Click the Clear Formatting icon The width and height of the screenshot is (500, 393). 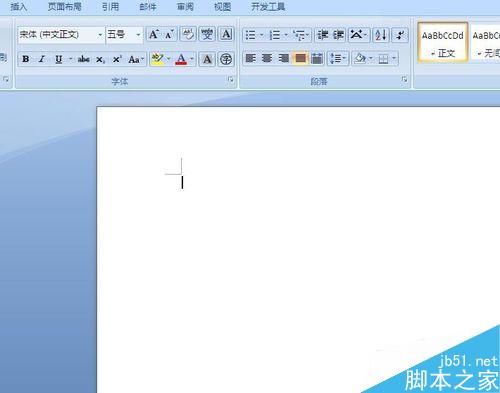pos(188,34)
